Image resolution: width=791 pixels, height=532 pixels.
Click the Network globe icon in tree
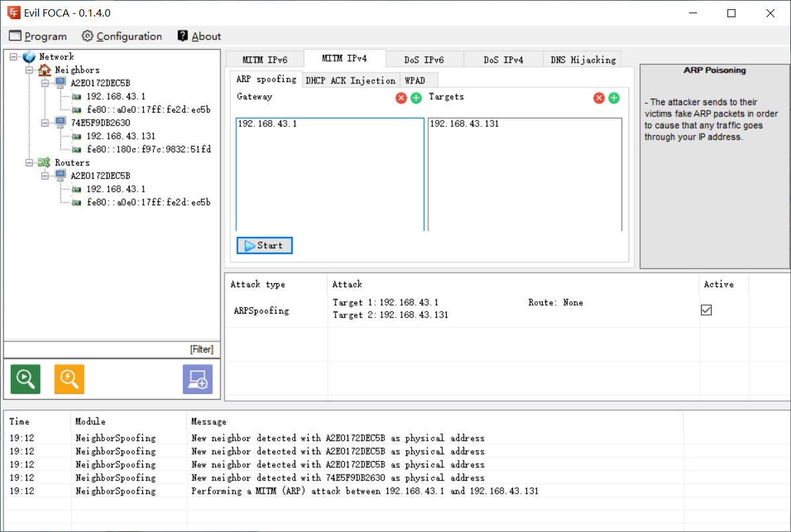29,56
